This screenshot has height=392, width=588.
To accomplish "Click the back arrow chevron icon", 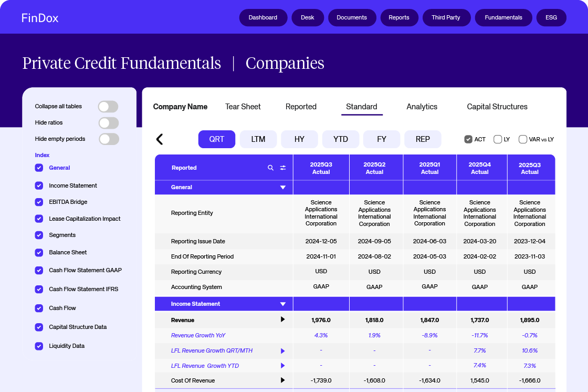I will [x=160, y=139].
